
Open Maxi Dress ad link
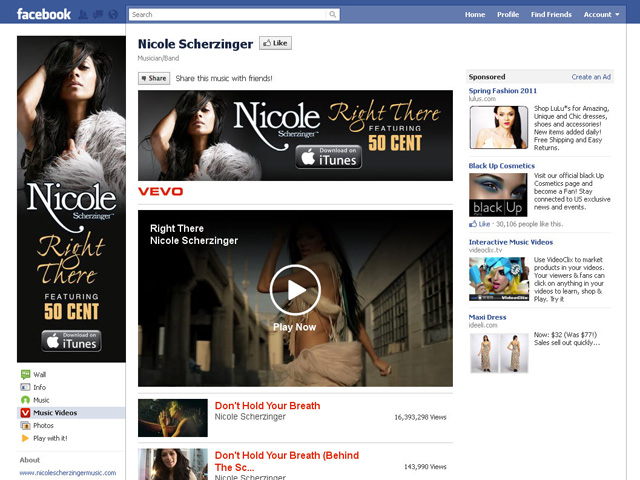(x=487, y=317)
